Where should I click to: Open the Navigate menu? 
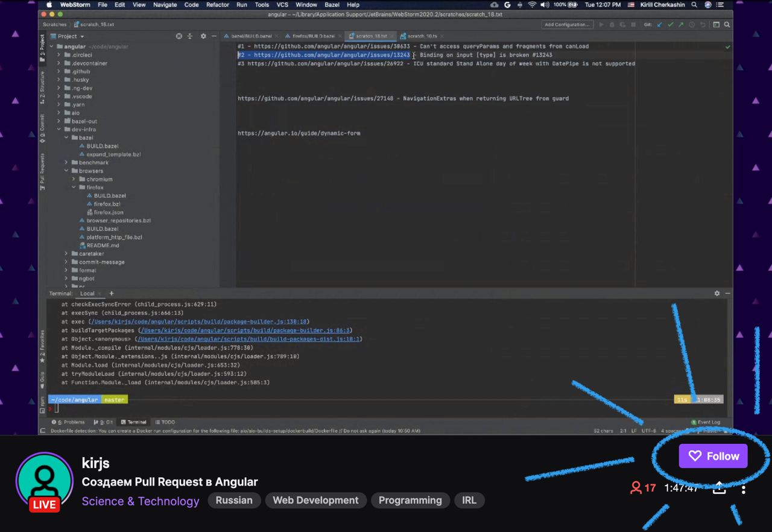(165, 5)
